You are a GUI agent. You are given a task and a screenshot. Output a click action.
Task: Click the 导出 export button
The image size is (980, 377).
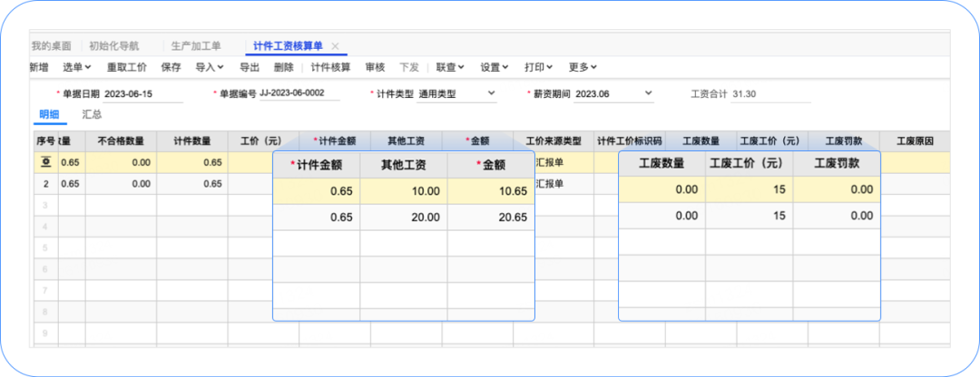click(x=250, y=67)
